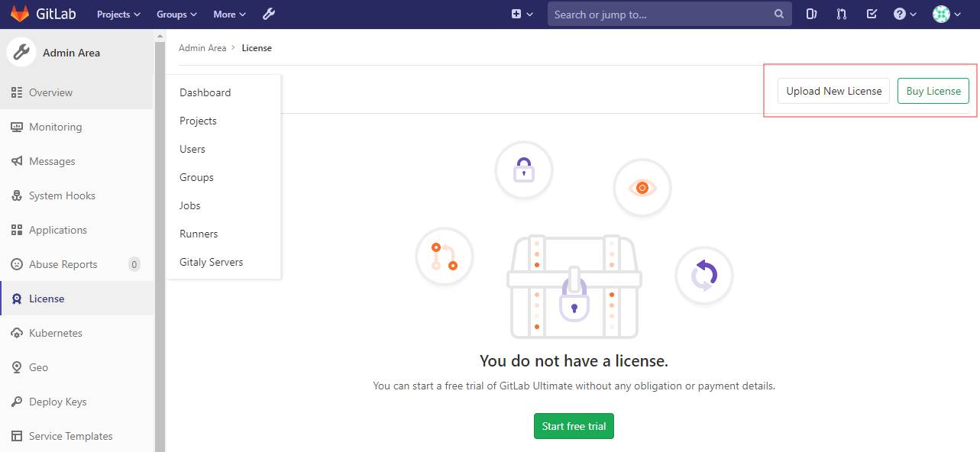The height and width of the screenshot is (452, 980).
Task: Open the Admin Area via the wrench icon
Action: pos(268,14)
